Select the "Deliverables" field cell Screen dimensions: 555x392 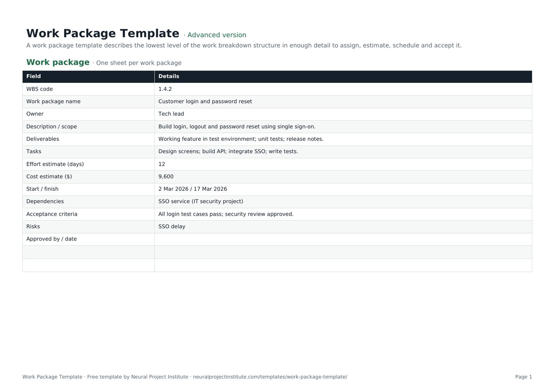(x=88, y=139)
